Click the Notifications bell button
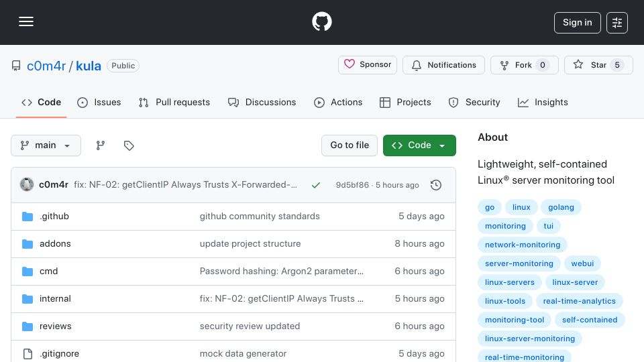Screen dimensions: 644x362 click(x=443, y=65)
